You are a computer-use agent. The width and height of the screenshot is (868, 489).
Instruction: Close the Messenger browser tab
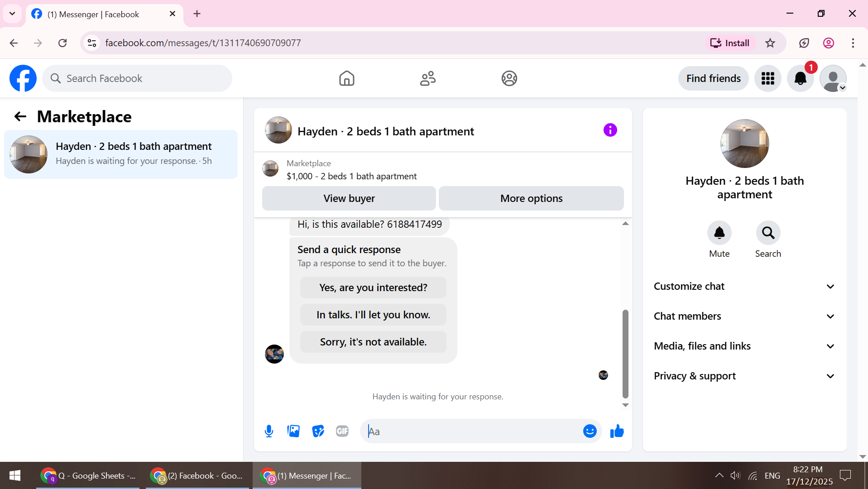click(x=173, y=14)
